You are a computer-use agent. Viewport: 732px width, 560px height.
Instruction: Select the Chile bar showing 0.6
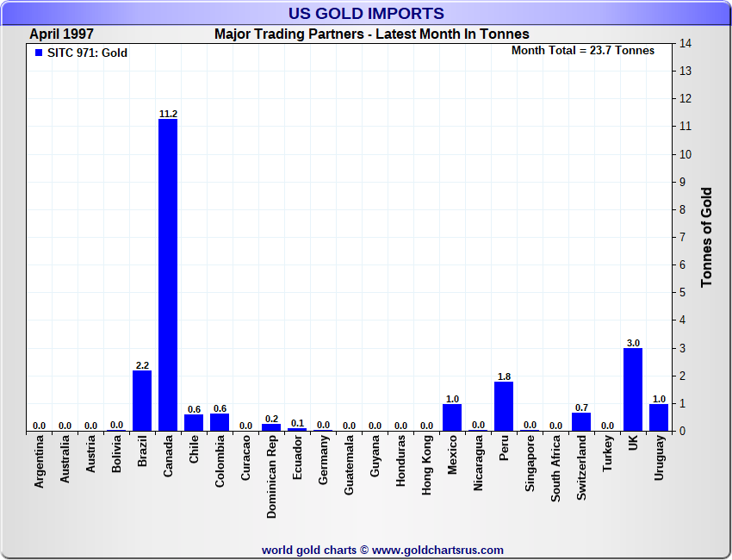tap(194, 422)
